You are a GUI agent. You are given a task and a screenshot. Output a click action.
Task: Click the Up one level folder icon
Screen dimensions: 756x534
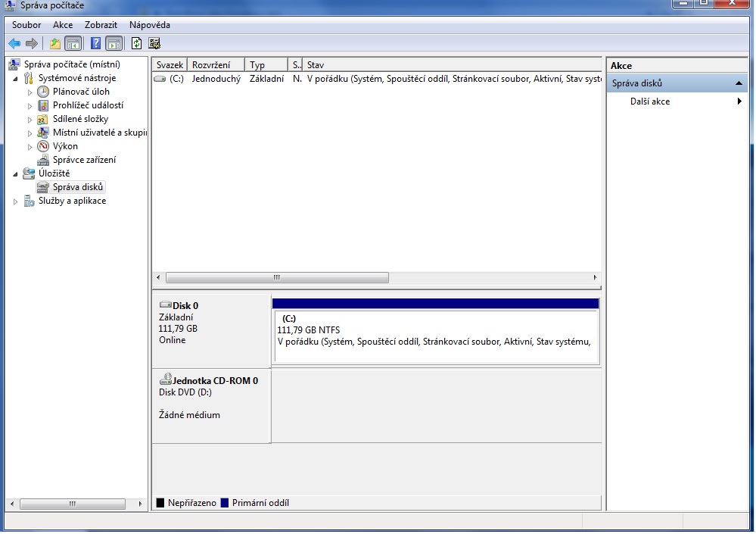tap(55, 43)
